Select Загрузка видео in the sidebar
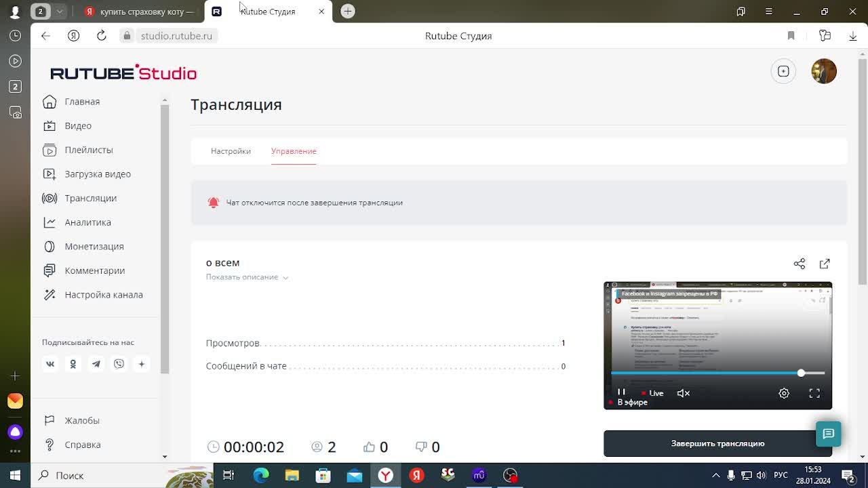 [x=87, y=174]
